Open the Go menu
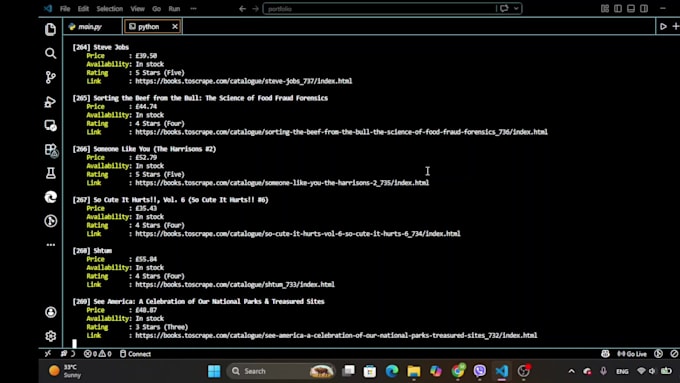 pos(157,9)
